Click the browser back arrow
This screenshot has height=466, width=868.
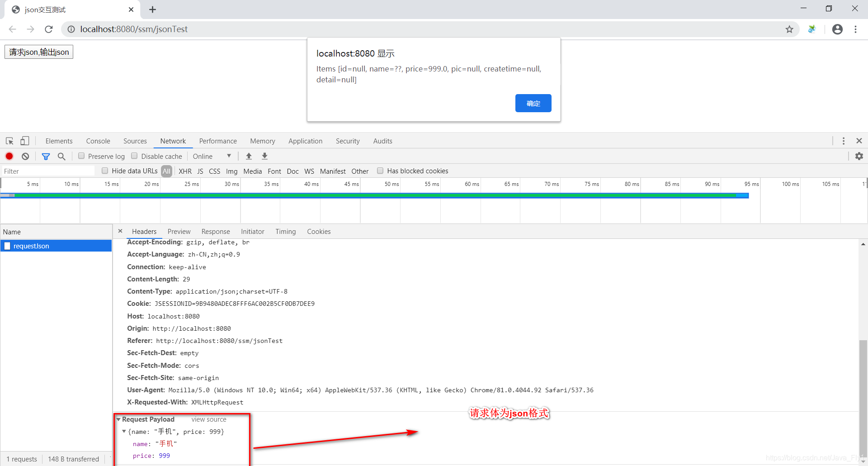click(12, 29)
